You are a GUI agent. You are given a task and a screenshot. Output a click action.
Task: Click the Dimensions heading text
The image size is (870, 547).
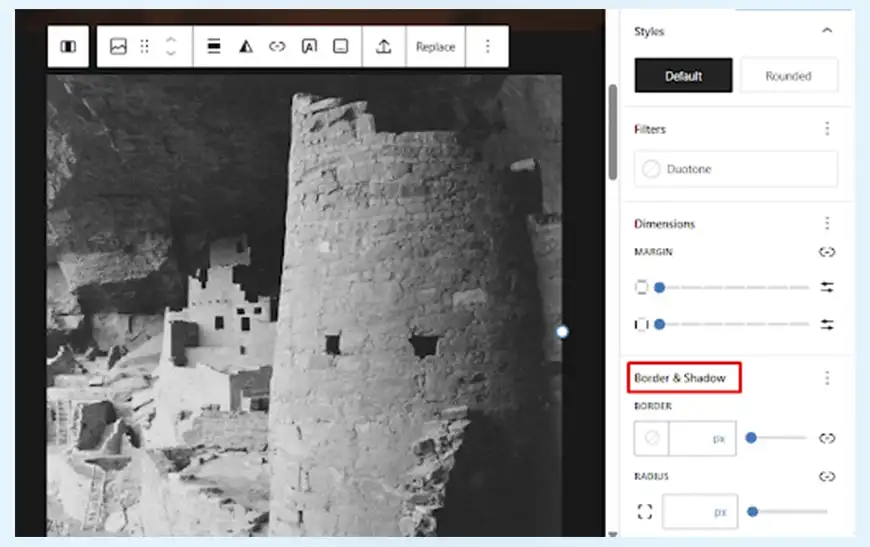pyautogui.click(x=664, y=224)
